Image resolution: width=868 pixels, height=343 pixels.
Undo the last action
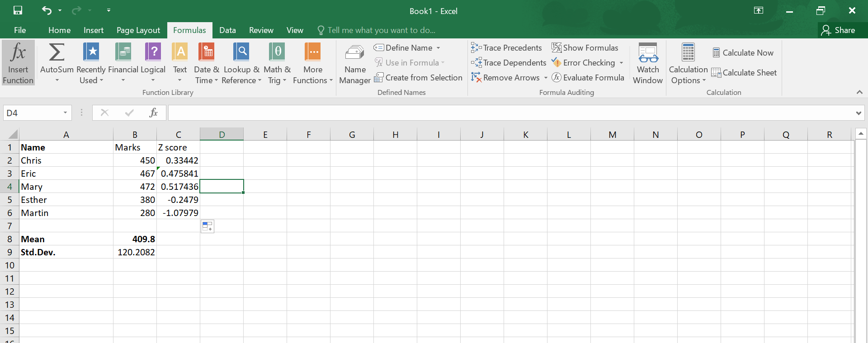point(47,10)
